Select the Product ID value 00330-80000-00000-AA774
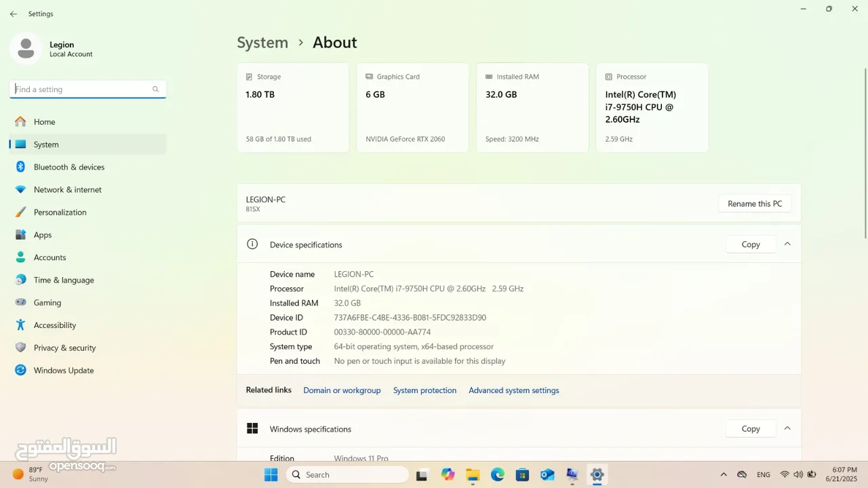 click(x=382, y=332)
